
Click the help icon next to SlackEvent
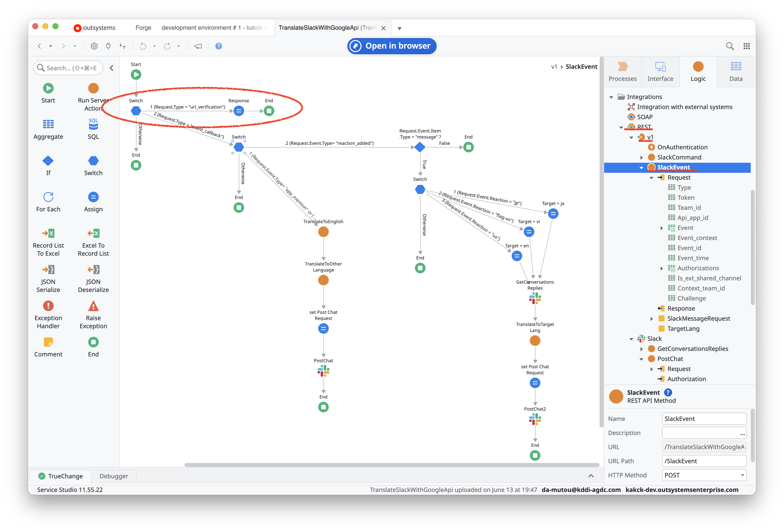(x=668, y=392)
